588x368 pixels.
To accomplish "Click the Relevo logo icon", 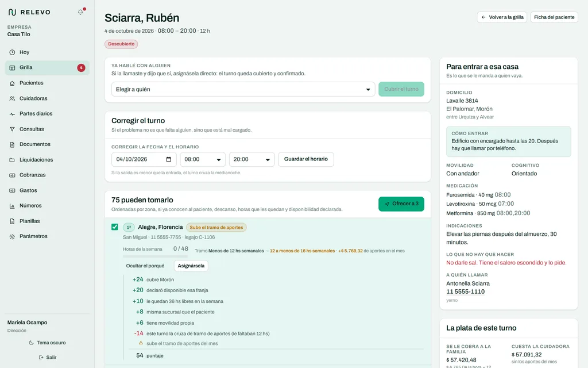I will pos(12,12).
